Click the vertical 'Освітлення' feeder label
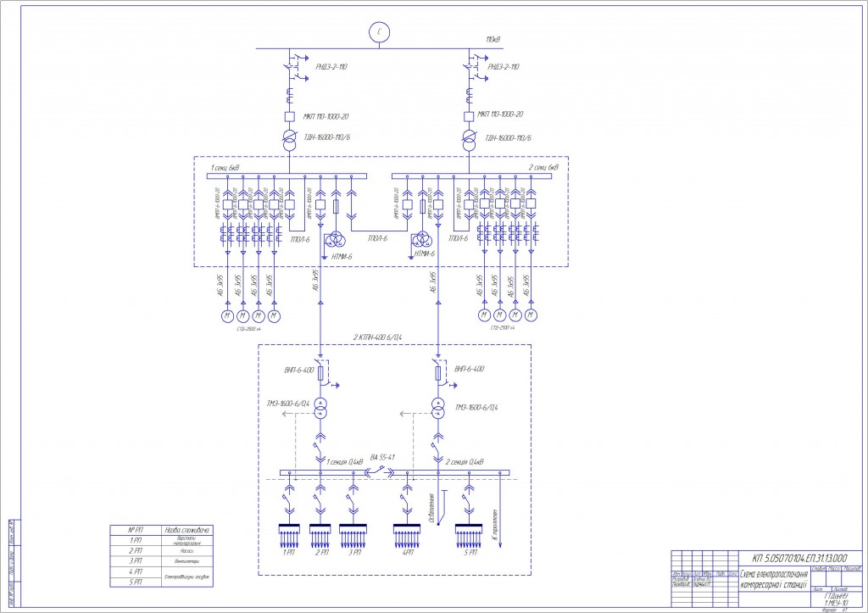The height and width of the screenshot is (613, 868). 431,507
